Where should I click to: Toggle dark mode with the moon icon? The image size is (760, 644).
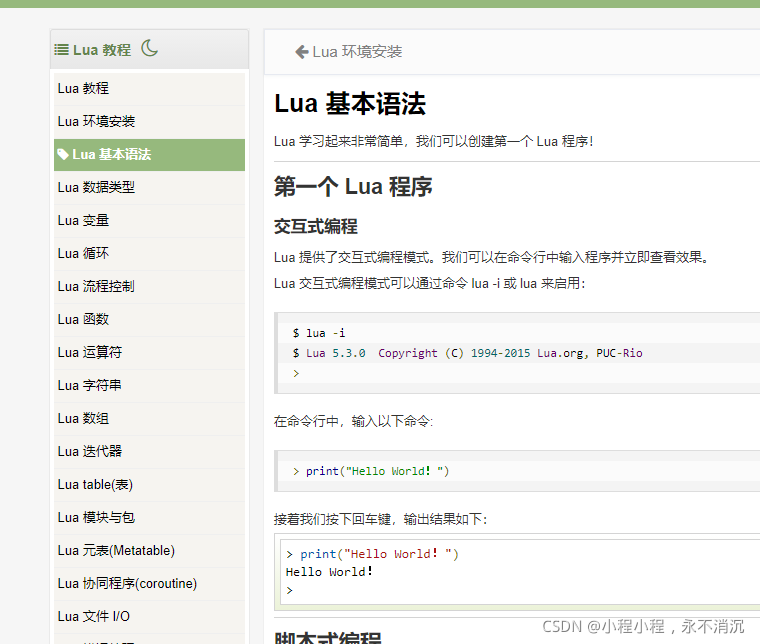pyautogui.click(x=149, y=48)
